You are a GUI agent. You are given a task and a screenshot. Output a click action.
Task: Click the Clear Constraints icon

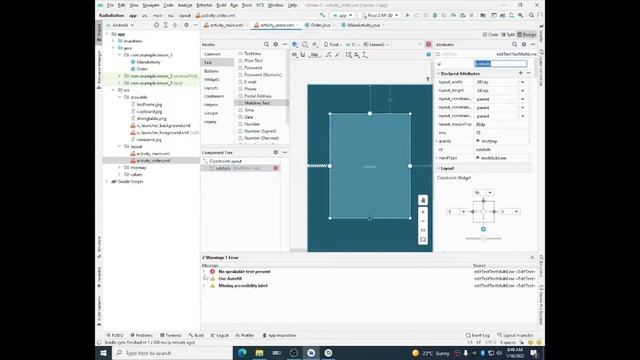coord(329,55)
